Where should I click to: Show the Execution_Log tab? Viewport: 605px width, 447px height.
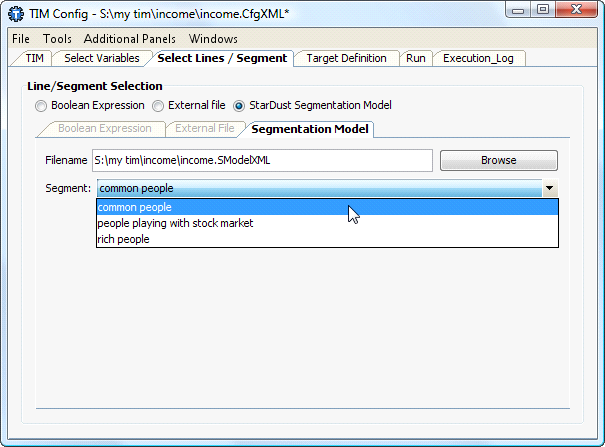[478, 58]
